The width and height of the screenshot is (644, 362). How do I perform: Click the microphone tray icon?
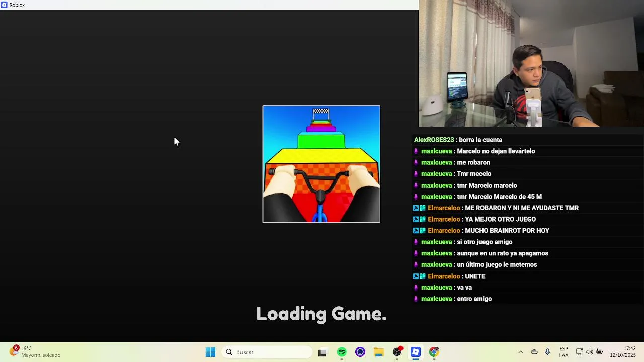[x=547, y=352]
